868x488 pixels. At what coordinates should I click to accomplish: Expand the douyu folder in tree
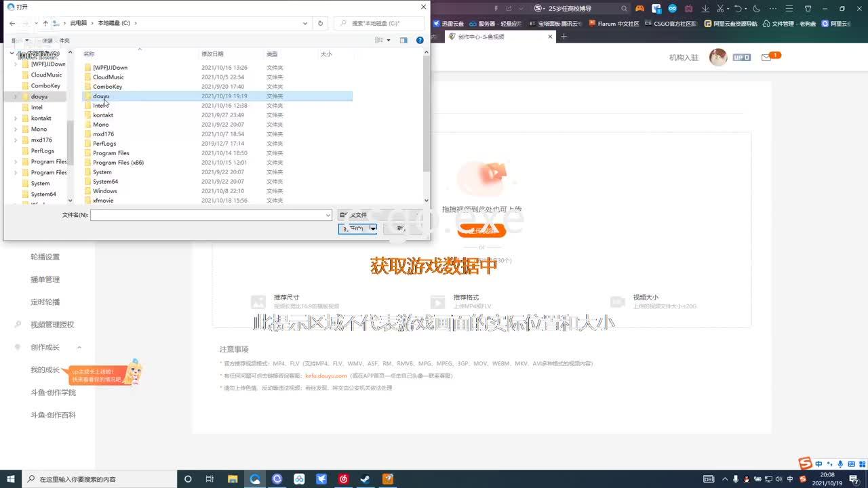point(16,97)
